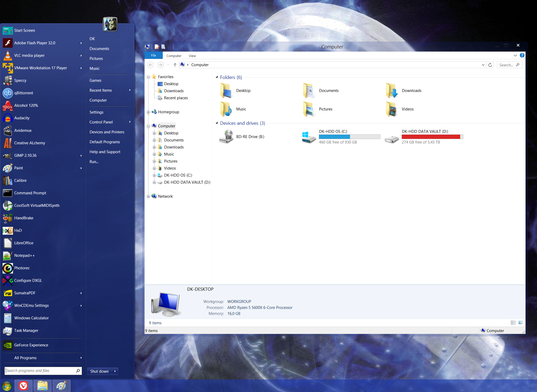537x392 pixels.
Task: Click Explorer help question mark icon
Action: point(522,55)
